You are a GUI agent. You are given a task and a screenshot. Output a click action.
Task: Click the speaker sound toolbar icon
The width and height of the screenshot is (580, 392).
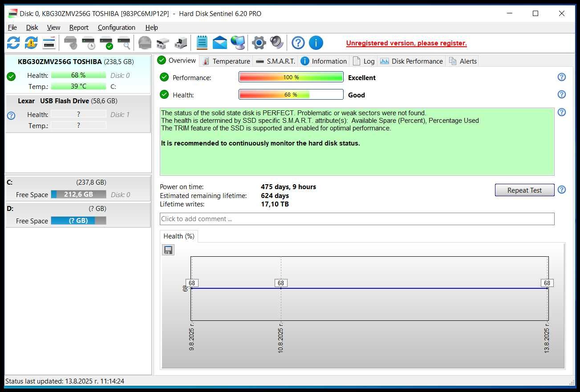click(x=276, y=43)
